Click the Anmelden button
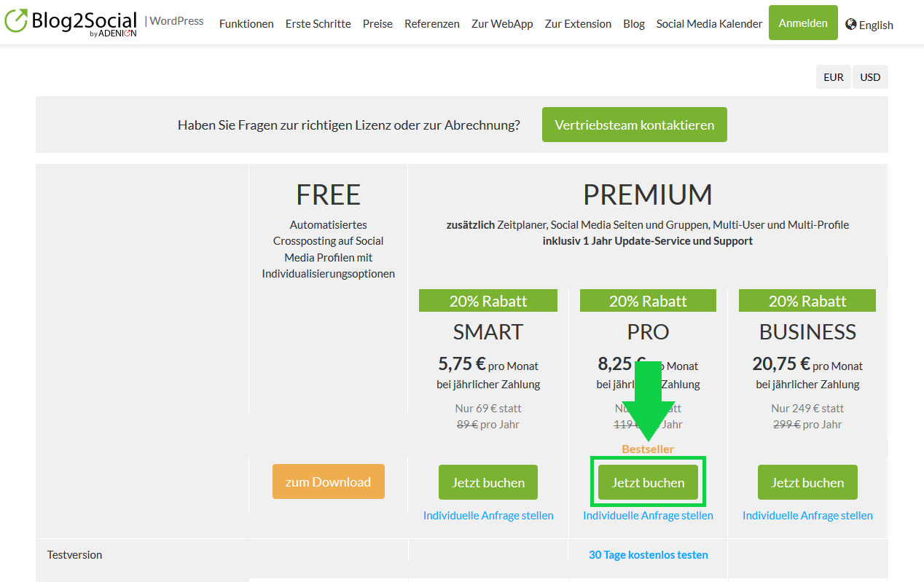Screen dimensions: 924x582 (x=803, y=23)
